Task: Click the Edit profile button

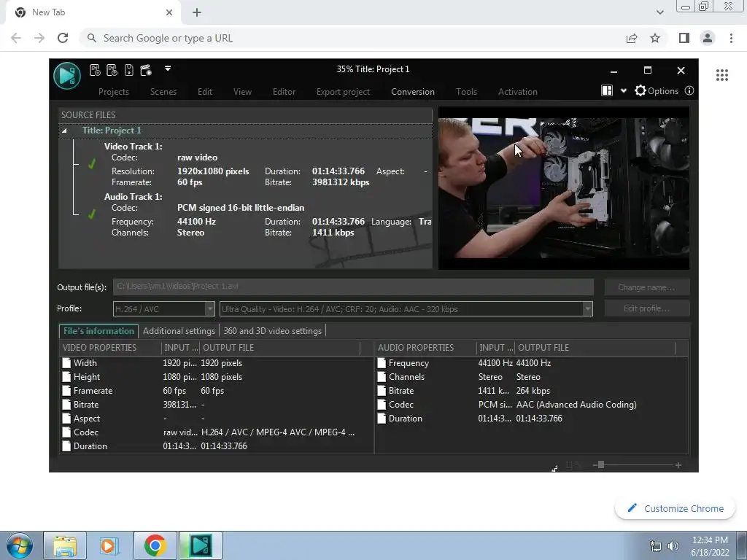Action: pyautogui.click(x=646, y=308)
